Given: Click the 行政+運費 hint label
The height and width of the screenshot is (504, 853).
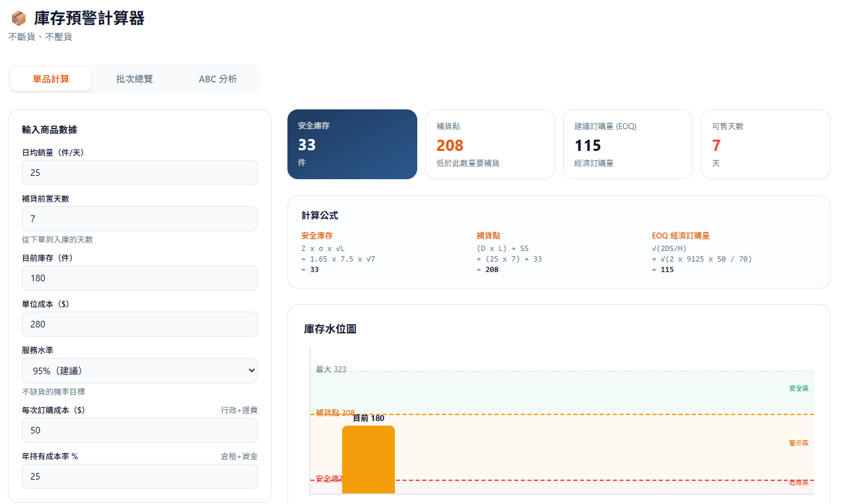Looking at the screenshot, I should (239, 410).
